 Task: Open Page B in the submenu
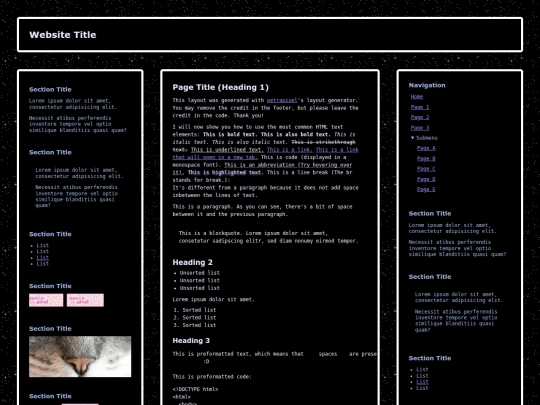(426, 158)
